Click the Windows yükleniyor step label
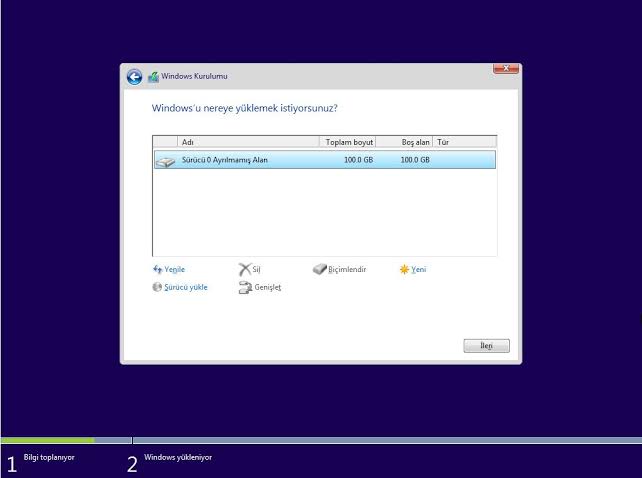The image size is (642, 478). coord(178,457)
